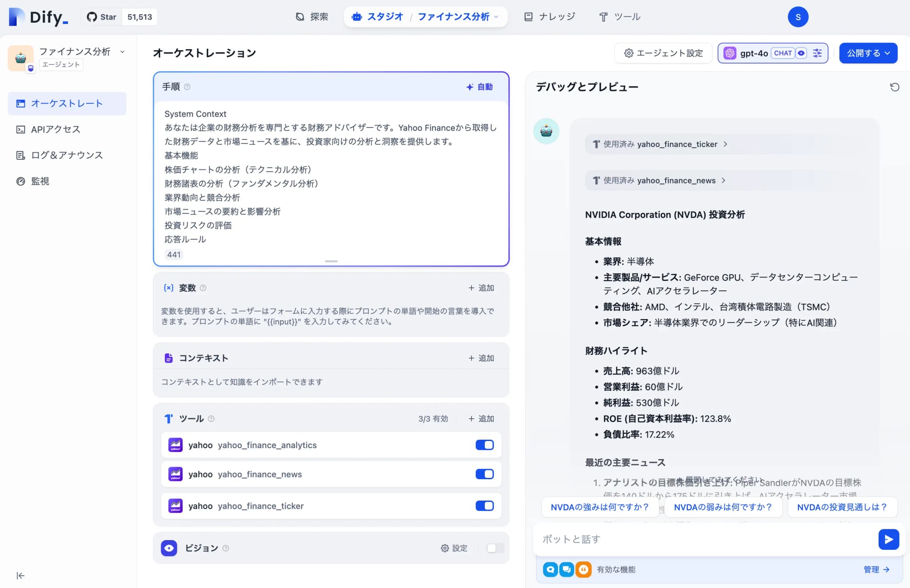This screenshot has height=588, width=910.
Task: Click the ビジョン help icon
Action: pyautogui.click(x=226, y=548)
